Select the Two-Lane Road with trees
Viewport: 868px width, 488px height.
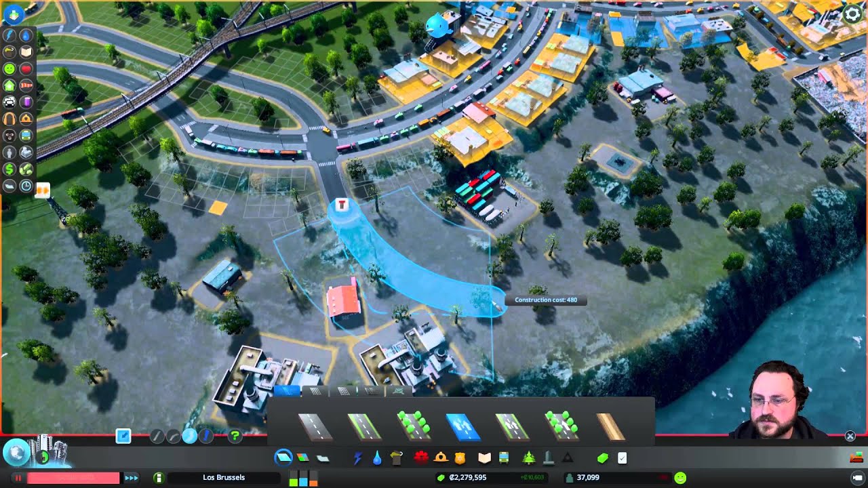click(x=414, y=426)
